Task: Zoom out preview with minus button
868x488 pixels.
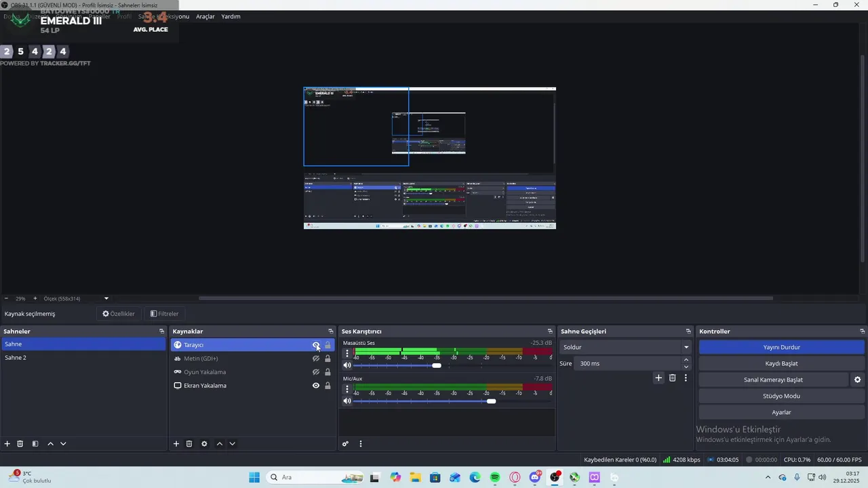Action: tap(6, 298)
